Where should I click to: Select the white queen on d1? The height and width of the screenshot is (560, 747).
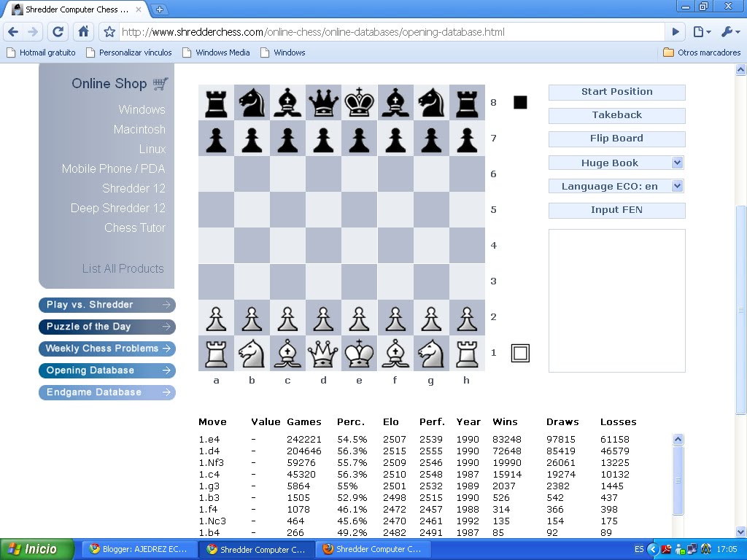[x=323, y=353]
